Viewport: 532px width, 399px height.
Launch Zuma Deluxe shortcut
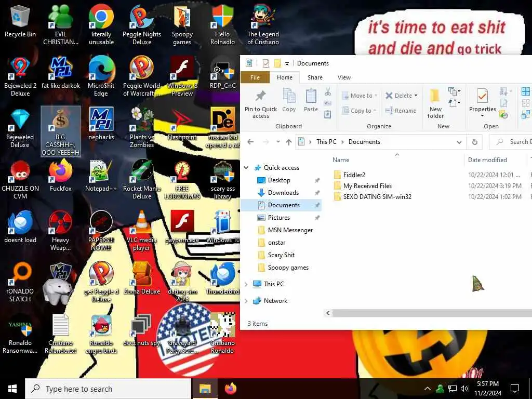141,278
